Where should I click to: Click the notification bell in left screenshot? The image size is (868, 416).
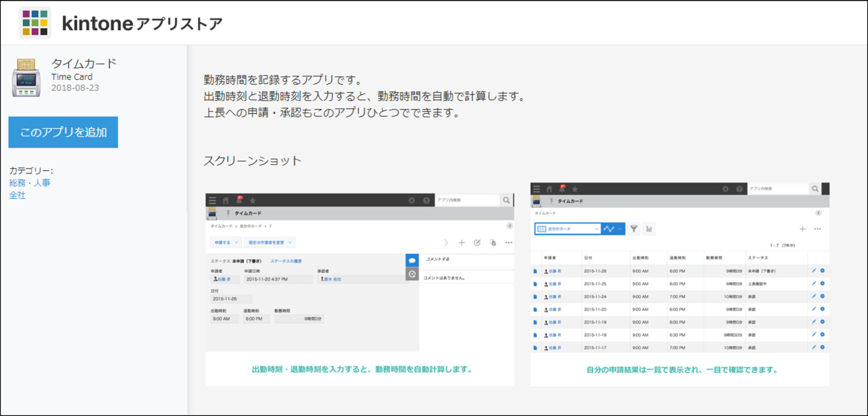pos(239,200)
